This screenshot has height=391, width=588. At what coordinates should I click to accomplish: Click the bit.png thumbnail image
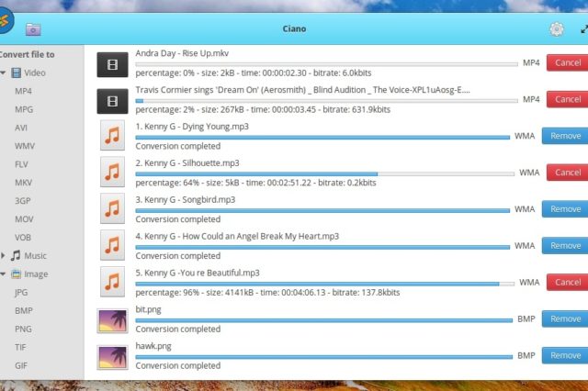click(112, 319)
